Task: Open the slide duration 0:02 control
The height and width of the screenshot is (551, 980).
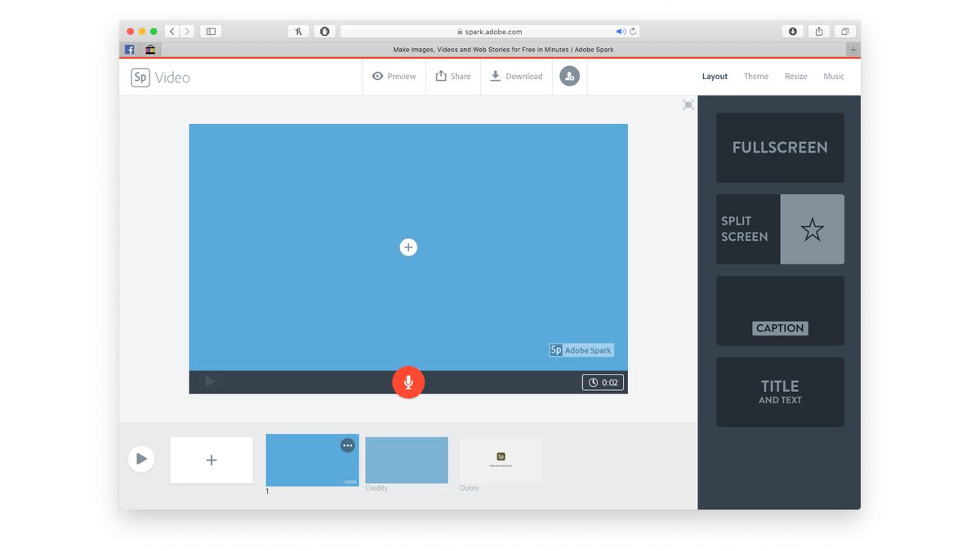Action: pyautogui.click(x=604, y=382)
